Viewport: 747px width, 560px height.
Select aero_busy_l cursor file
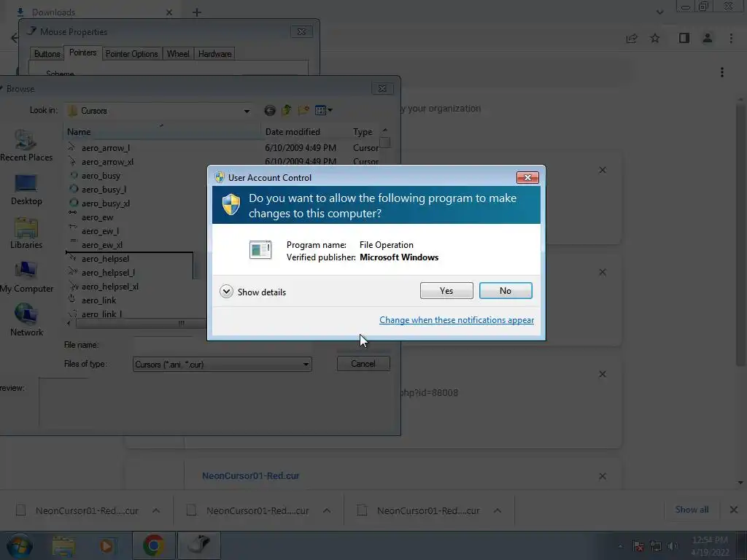pos(104,190)
